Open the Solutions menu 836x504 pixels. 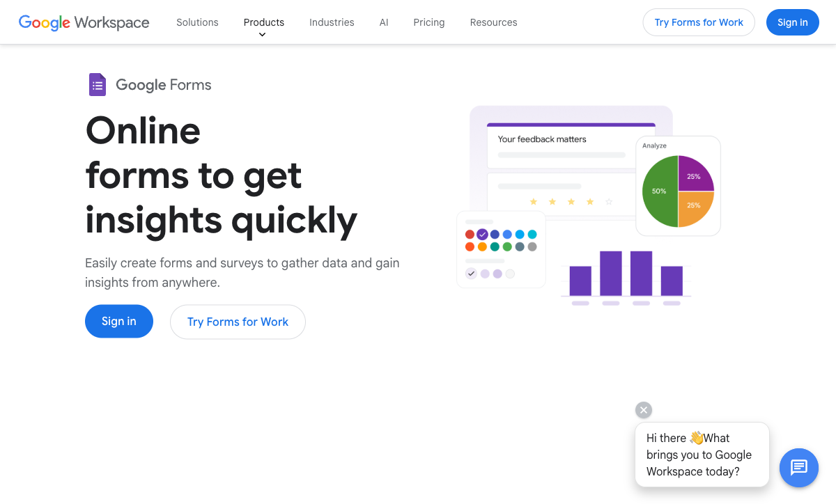197,22
